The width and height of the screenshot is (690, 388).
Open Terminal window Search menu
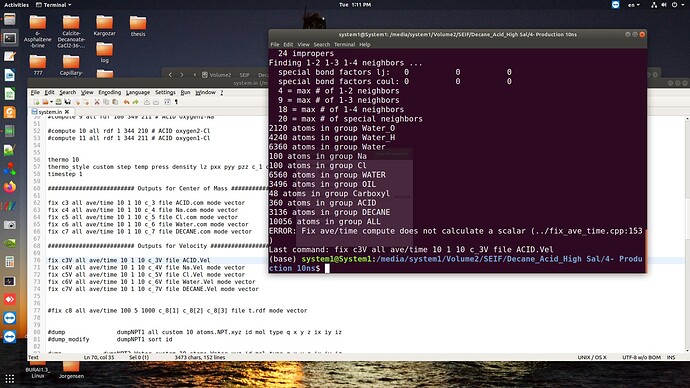point(322,44)
